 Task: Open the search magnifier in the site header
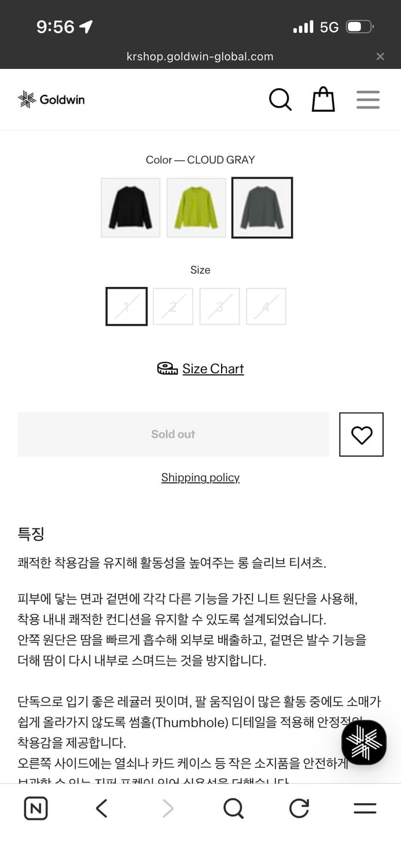(281, 100)
